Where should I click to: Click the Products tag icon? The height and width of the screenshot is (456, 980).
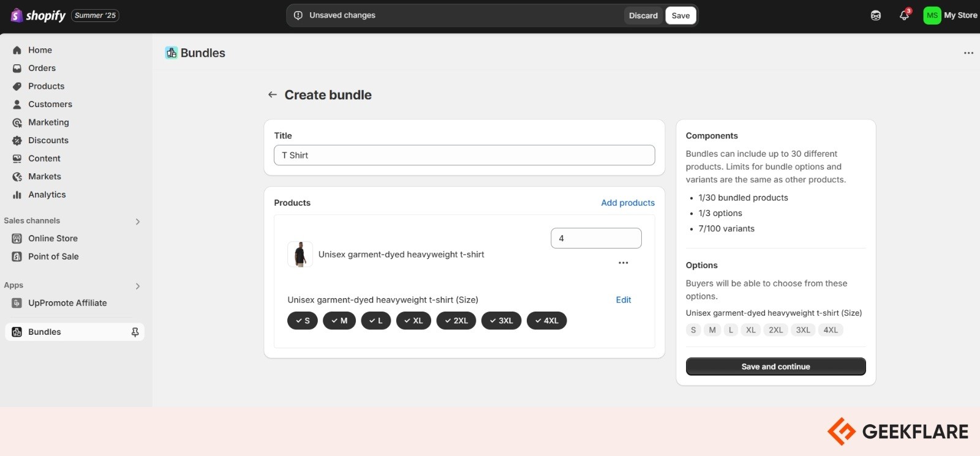(x=17, y=86)
